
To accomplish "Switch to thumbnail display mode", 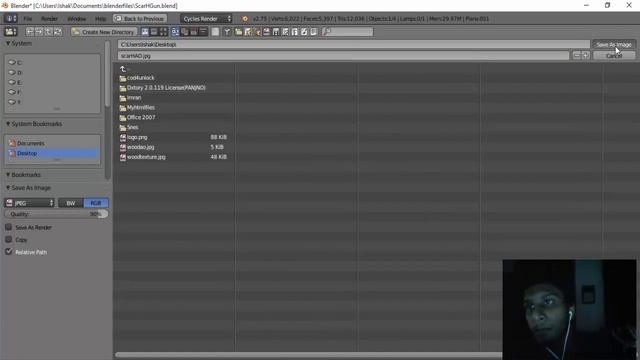I will [163, 32].
